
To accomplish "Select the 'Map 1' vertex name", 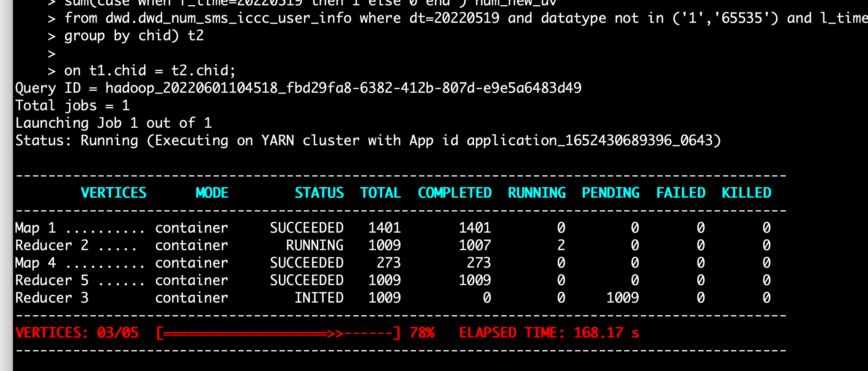I will tap(36, 228).
